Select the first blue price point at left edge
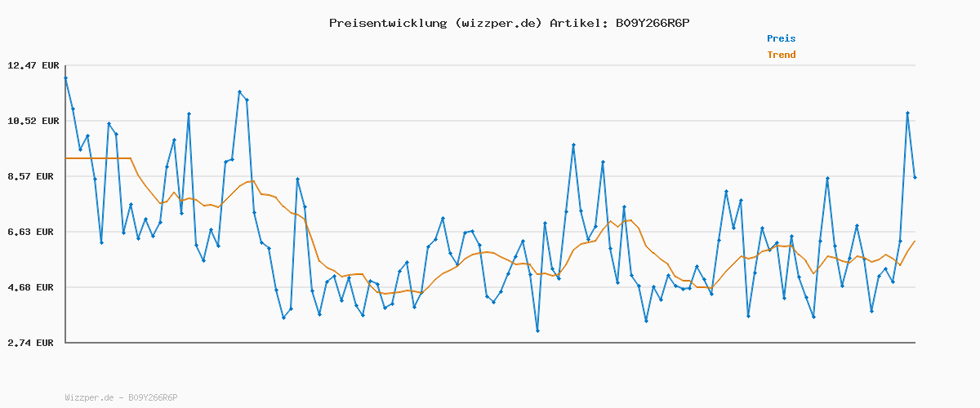Viewport: 980px width, 408px height. click(x=65, y=78)
